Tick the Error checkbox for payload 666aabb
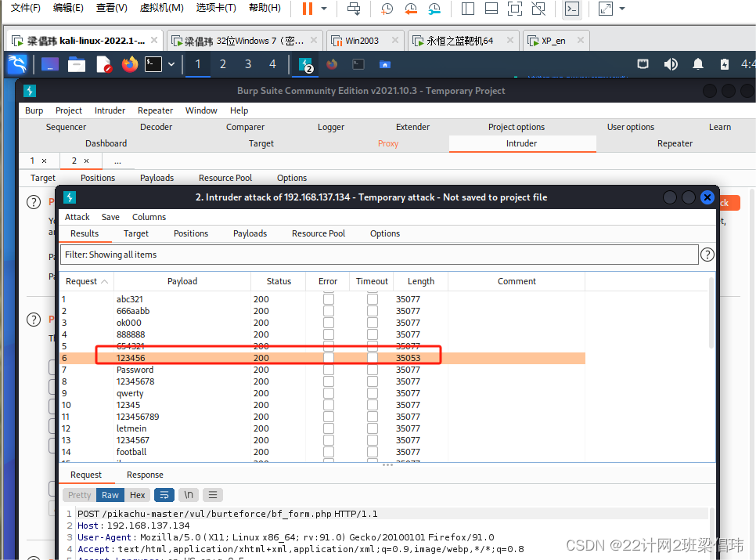 pos(329,311)
